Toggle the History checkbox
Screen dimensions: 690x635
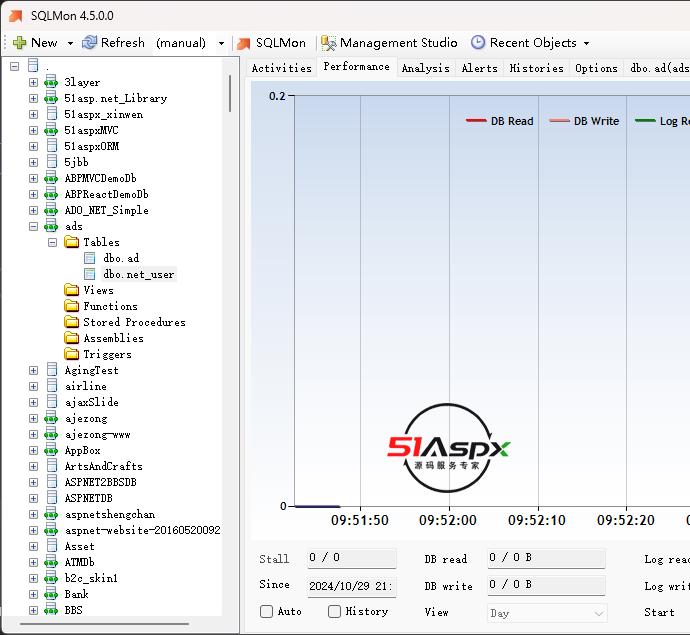pos(335,611)
